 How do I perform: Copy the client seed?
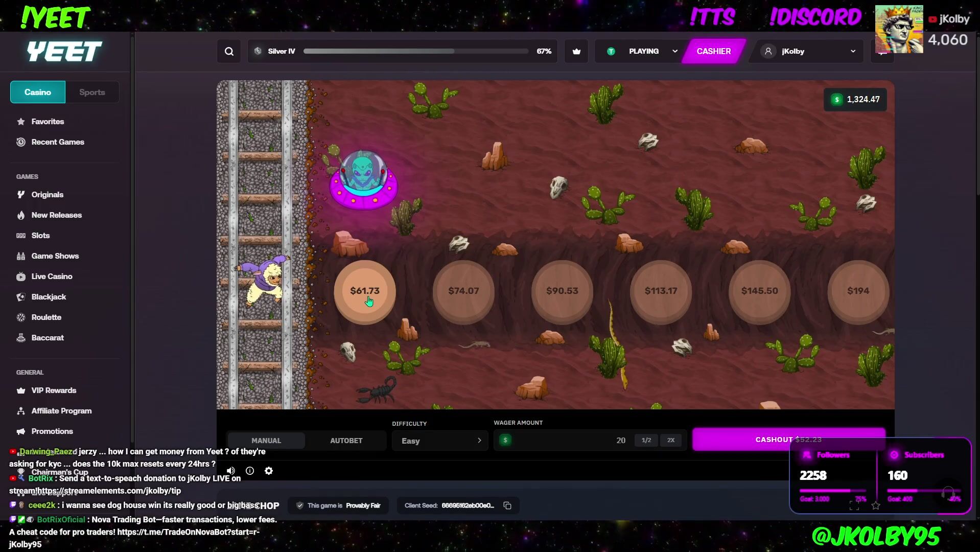tap(507, 505)
